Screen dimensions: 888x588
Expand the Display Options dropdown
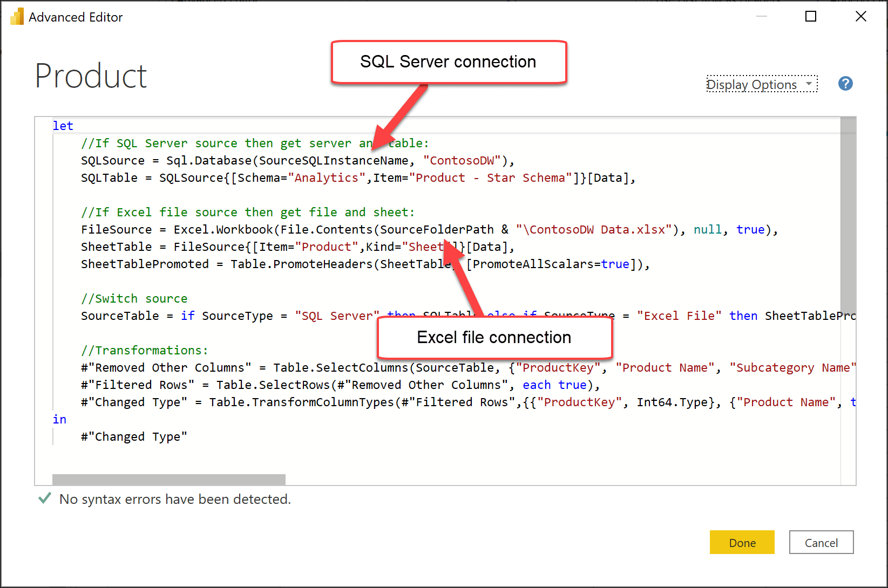click(762, 85)
